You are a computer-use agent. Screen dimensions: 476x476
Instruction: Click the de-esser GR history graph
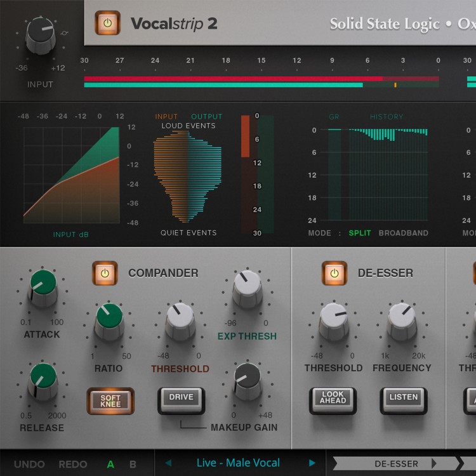pyautogui.click(x=388, y=175)
